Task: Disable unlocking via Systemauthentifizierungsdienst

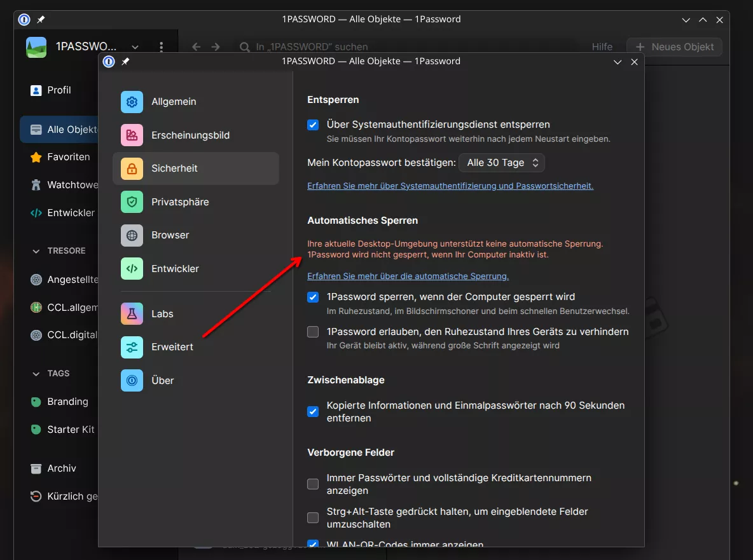Action: click(313, 125)
